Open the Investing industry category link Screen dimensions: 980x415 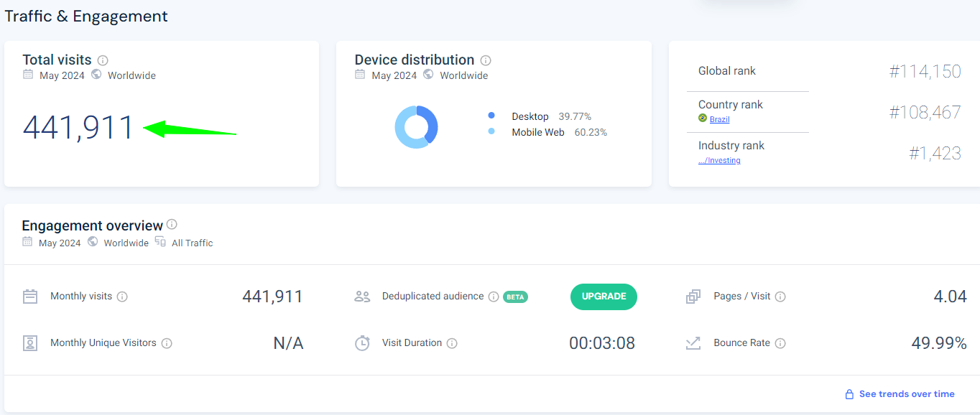pos(719,160)
